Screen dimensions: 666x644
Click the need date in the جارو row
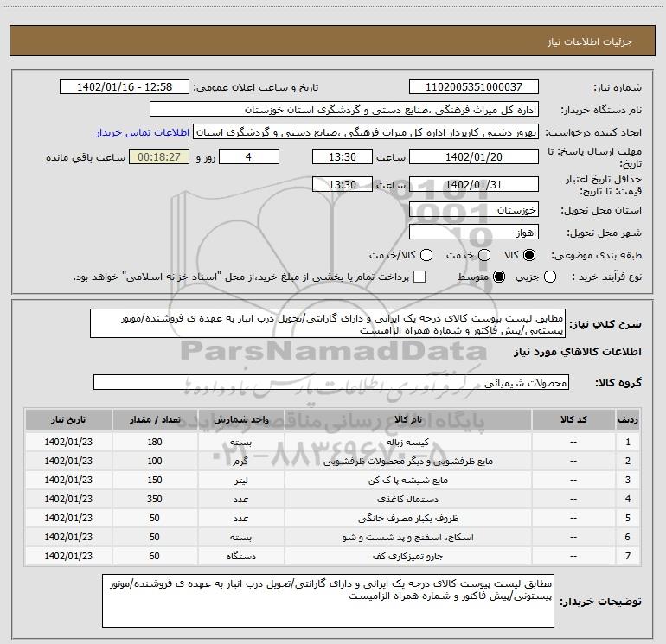coord(68,556)
